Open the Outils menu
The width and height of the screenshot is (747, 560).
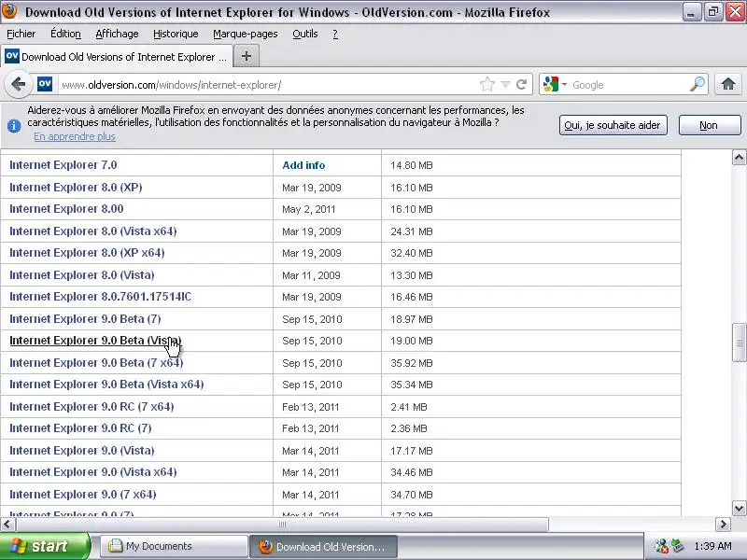click(305, 34)
